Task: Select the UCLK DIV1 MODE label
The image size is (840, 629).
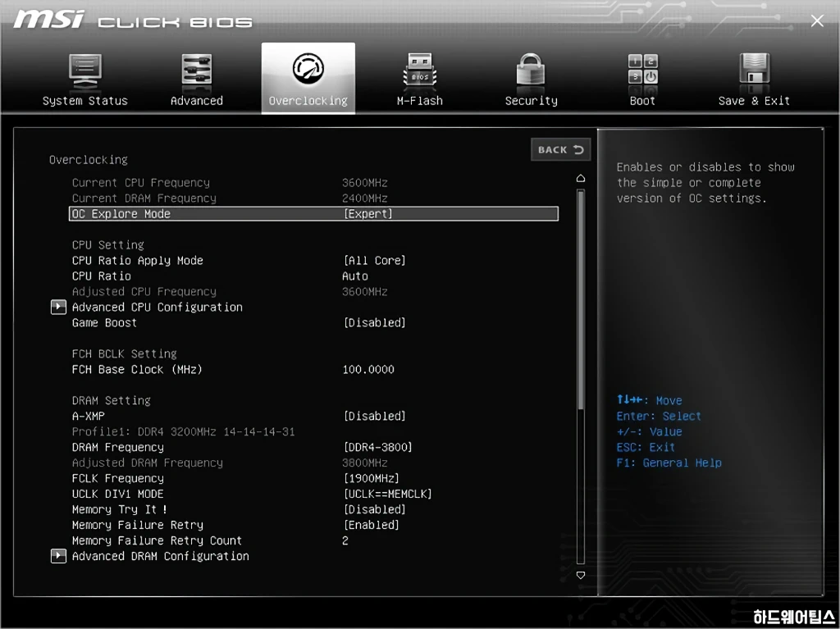Action: click(118, 494)
